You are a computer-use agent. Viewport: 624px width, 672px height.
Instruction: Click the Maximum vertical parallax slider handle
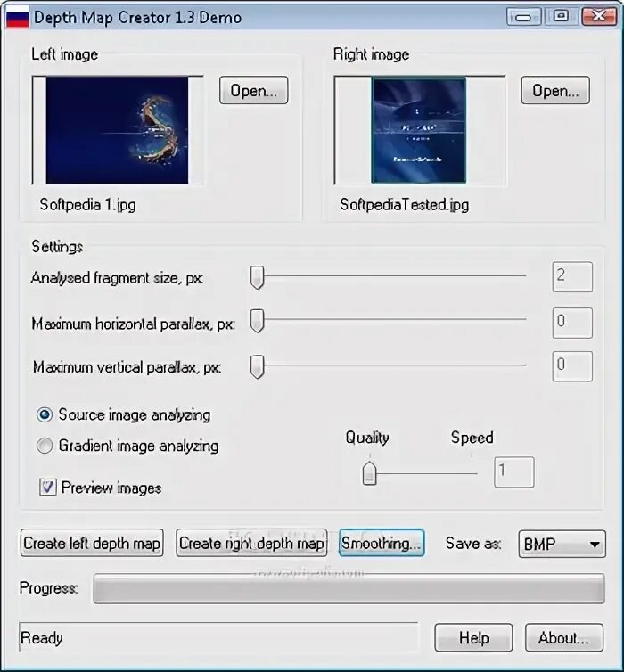[257, 367]
